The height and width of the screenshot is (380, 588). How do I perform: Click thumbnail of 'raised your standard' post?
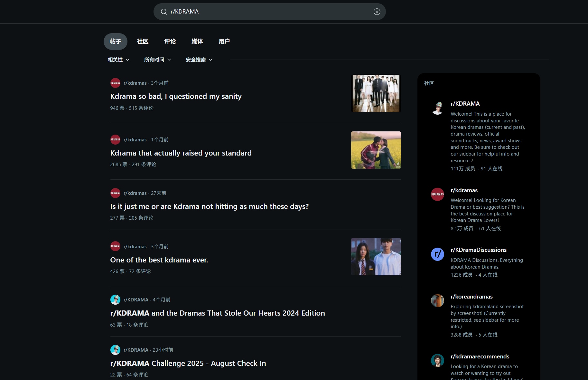click(x=376, y=150)
